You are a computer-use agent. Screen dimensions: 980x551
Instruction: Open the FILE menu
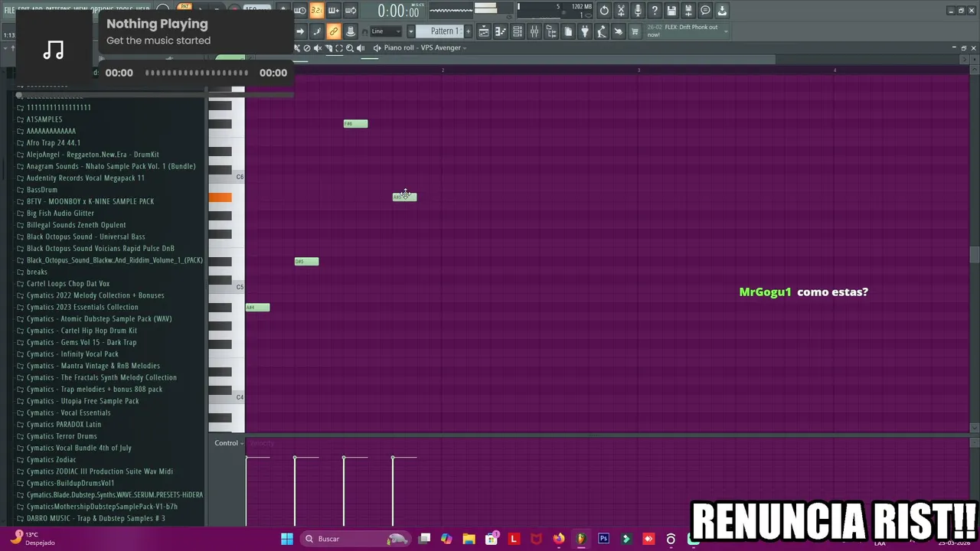[x=9, y=11]
